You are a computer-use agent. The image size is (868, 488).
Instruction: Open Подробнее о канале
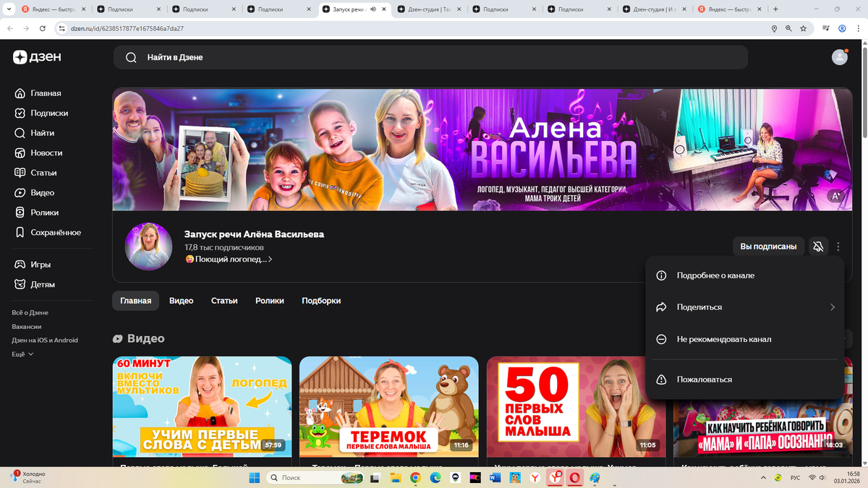click(715, 275)
